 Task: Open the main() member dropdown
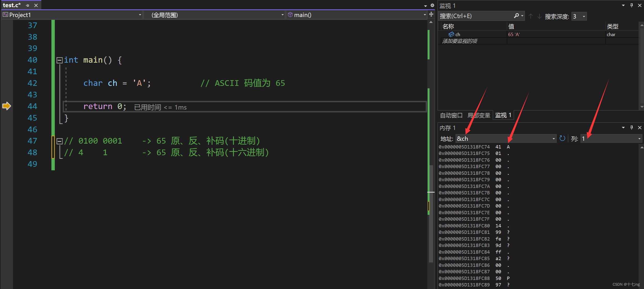(x=425, y=15)
